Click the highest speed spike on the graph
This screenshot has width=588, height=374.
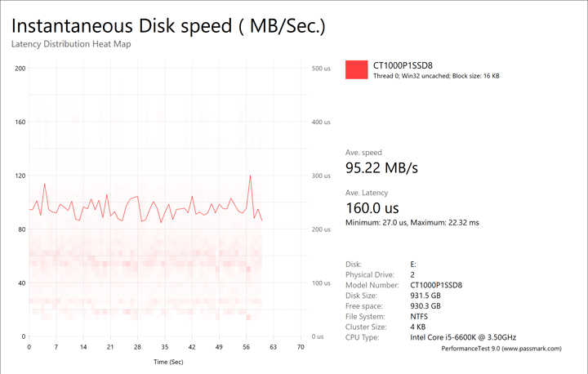(x=250, y=176)
